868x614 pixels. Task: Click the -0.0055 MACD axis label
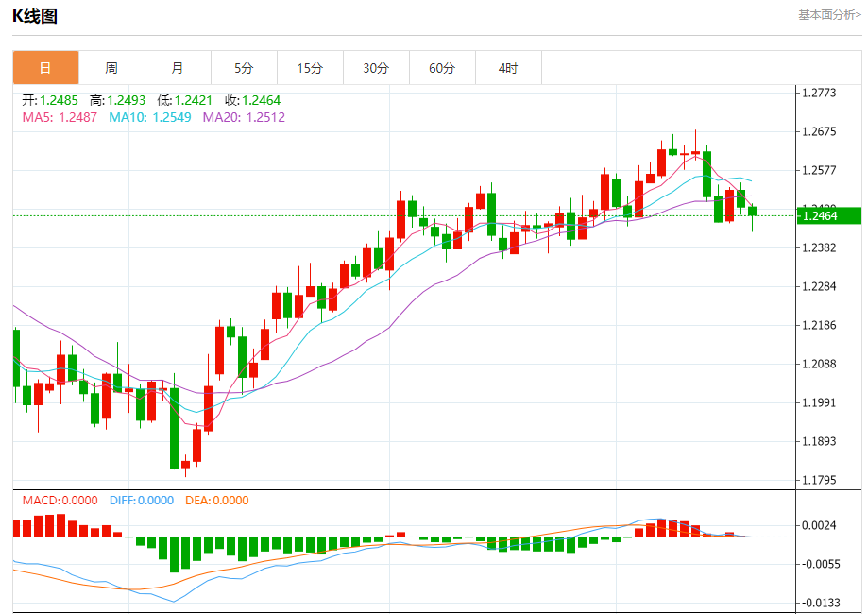tap(819, 564)
